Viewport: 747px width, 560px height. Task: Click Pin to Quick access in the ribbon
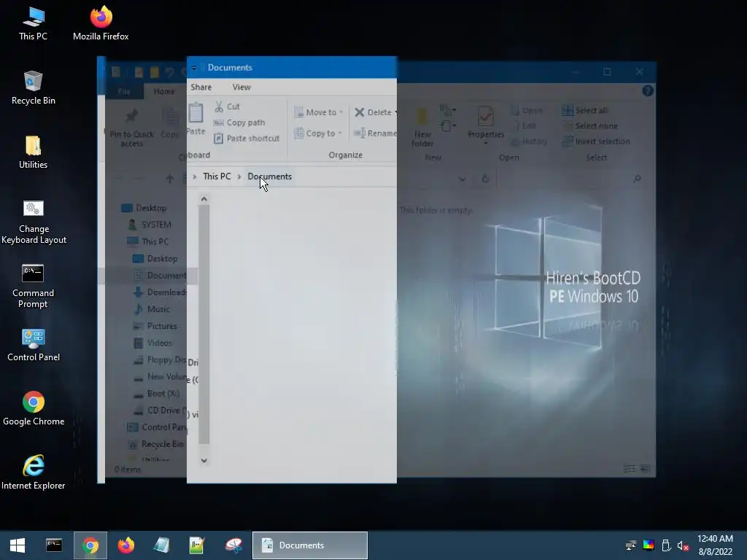[131, 128]
